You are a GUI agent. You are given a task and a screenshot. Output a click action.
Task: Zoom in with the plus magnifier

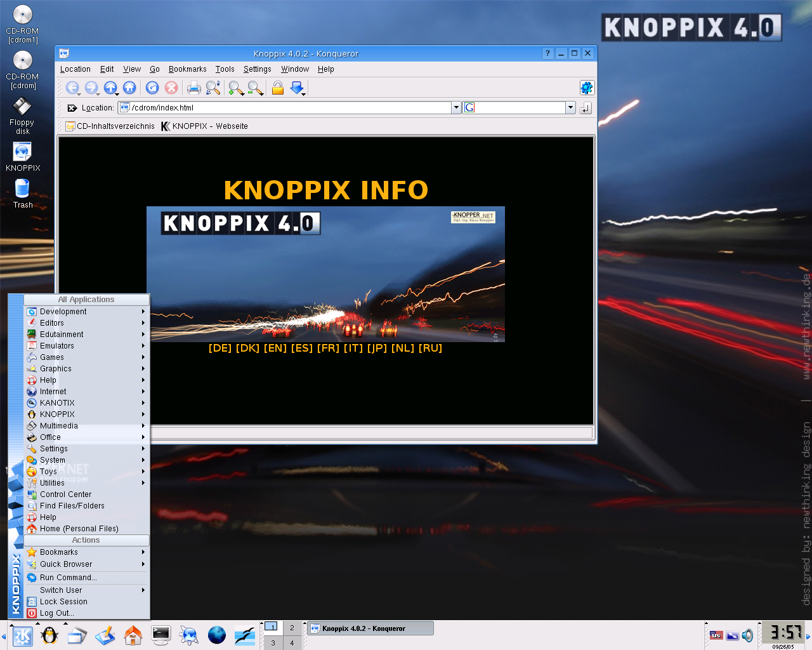pos(236,88)
